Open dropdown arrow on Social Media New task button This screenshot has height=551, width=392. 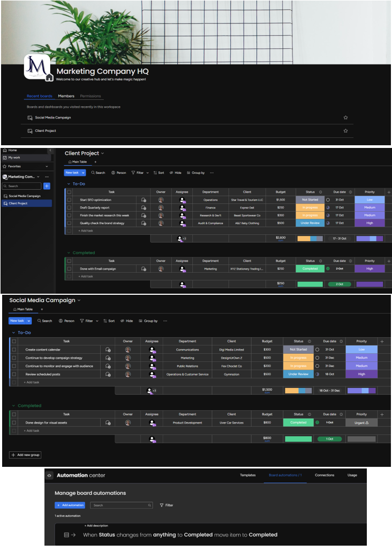29,321
